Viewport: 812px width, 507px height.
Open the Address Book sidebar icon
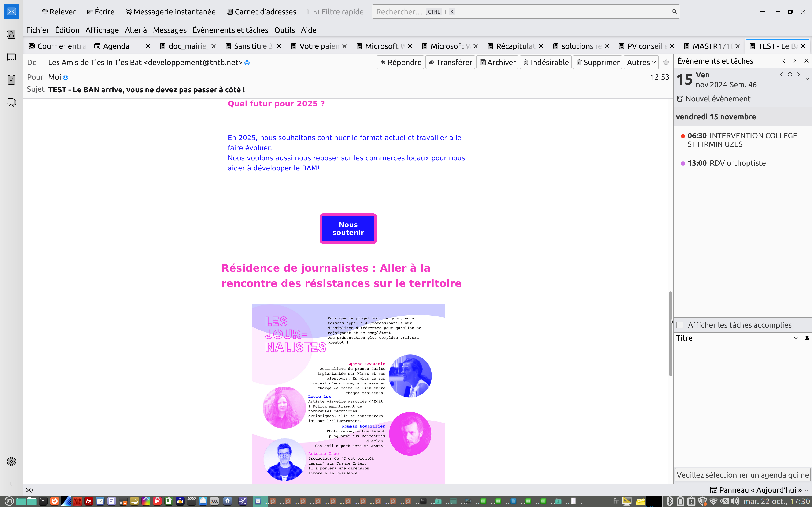coord(11,34)
